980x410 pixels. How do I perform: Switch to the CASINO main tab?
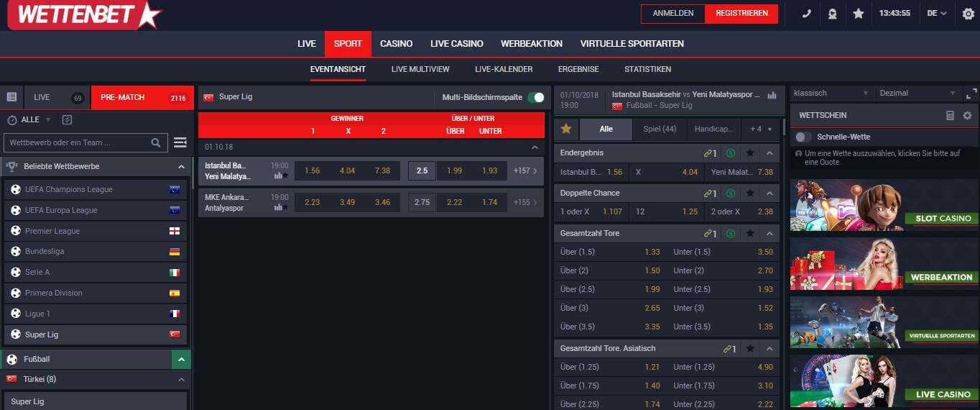click(x=397, y=44)
